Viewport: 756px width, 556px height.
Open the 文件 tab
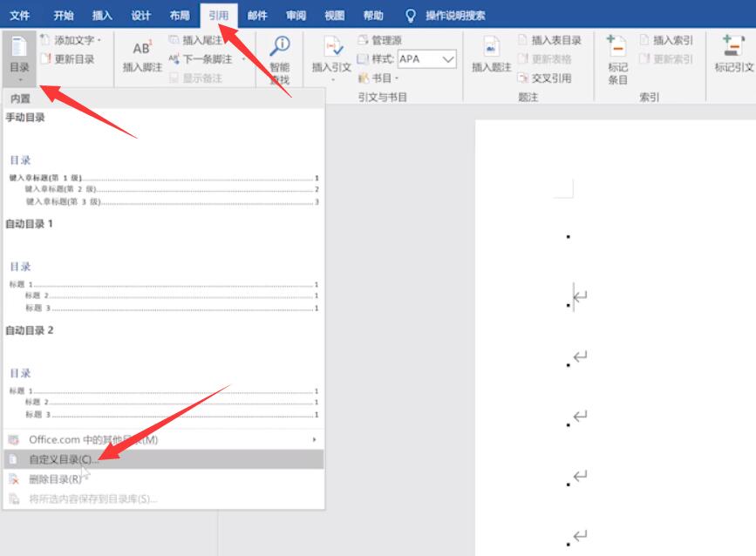coord(20,16)
